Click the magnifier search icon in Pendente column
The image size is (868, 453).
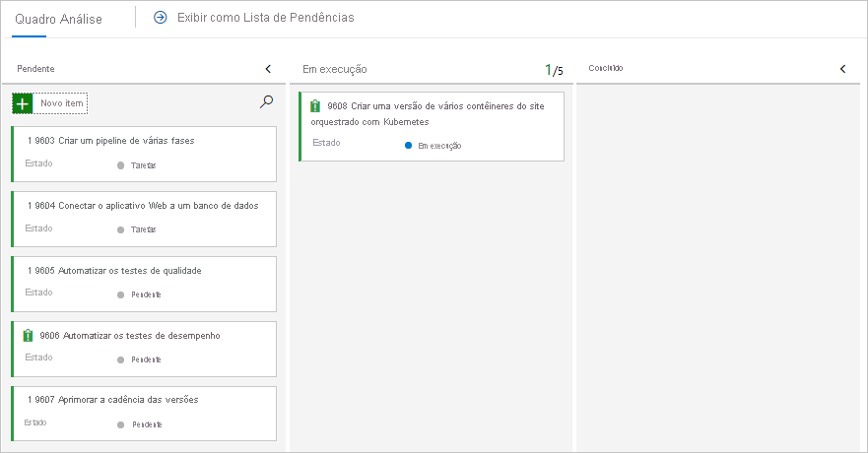[x=266, y=101]
